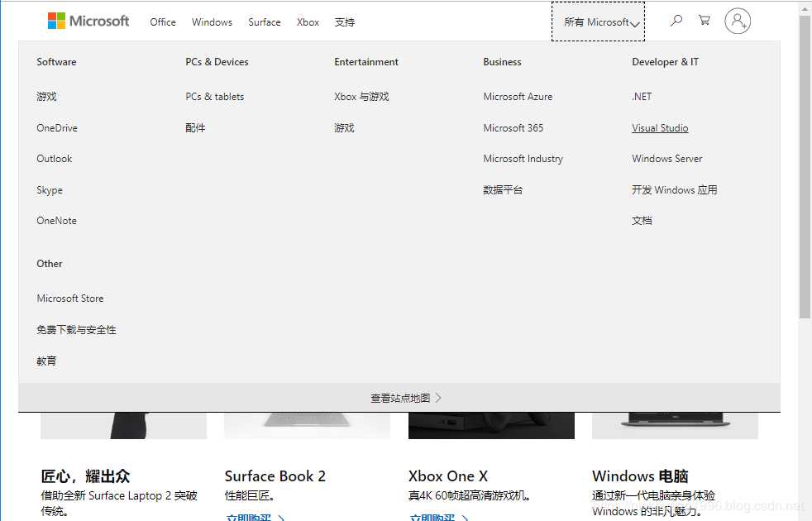Open the Outlook link
The image size is (812, 521).
(x=55, y=159)
